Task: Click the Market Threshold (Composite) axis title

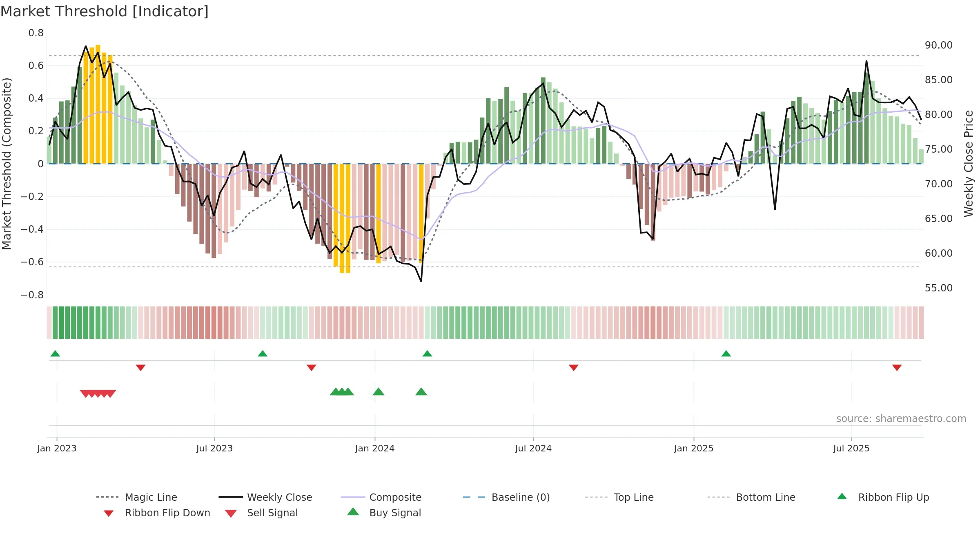Action: tap(7, 164)
